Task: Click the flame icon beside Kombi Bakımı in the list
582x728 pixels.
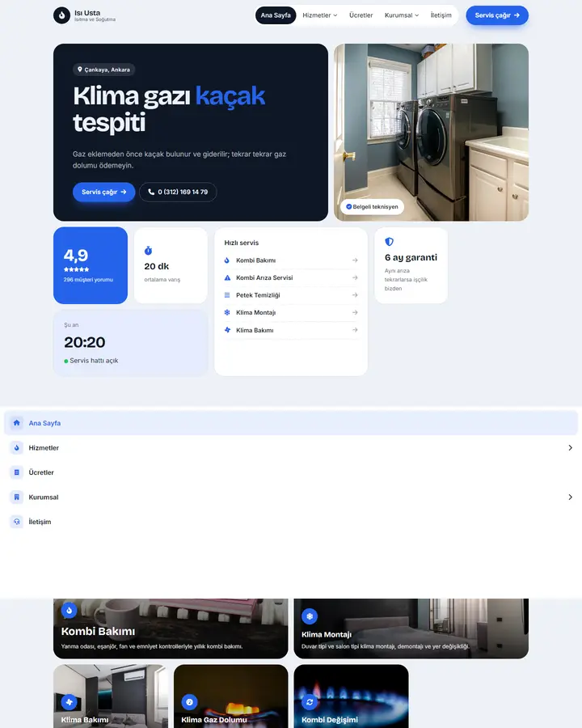Action: (x=227, y=260)
